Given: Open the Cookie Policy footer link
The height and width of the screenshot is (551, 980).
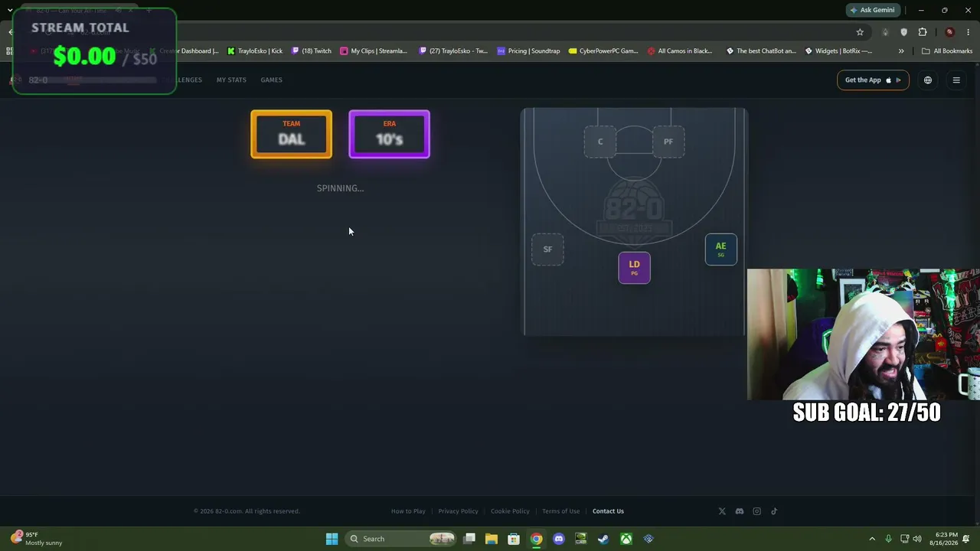Looking at the screenshot, I should click(510, 511).
